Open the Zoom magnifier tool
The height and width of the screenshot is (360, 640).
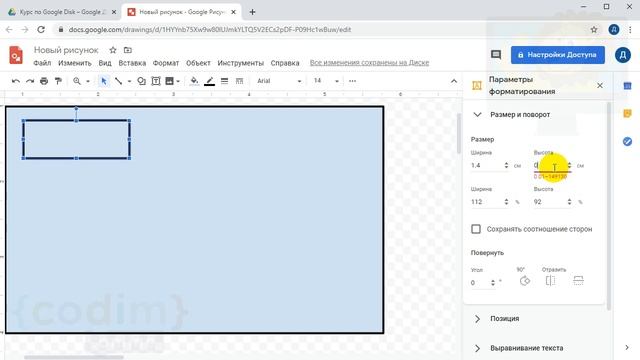pyautogui.click(x=77, y=81)
